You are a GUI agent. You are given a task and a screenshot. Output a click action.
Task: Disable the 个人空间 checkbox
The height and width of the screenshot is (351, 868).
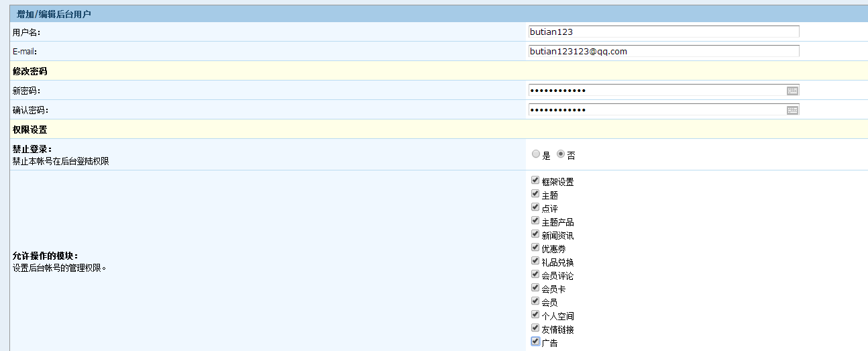[535, 315]
